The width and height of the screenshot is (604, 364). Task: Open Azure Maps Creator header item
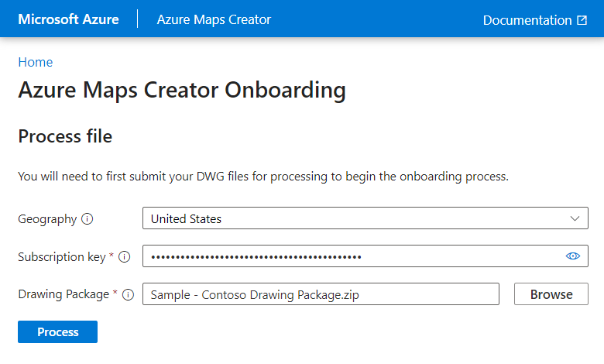click(214, 19)
